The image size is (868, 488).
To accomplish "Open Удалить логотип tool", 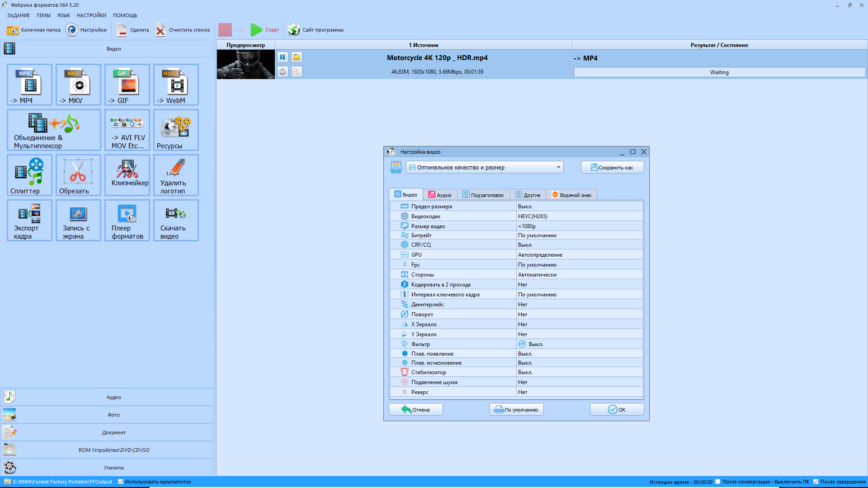I will 176,175.
